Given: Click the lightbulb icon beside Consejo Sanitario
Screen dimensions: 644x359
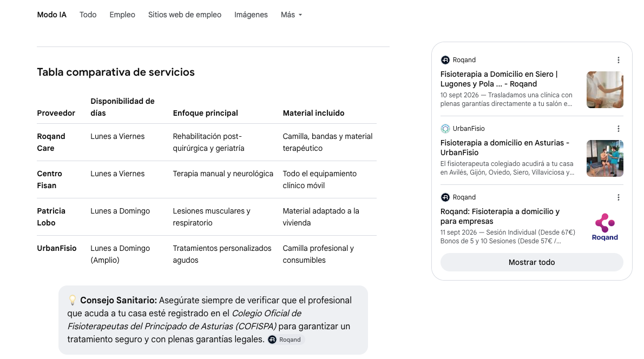Looking at the screenshot, I should pyautogui.click(x=73, y=300).
